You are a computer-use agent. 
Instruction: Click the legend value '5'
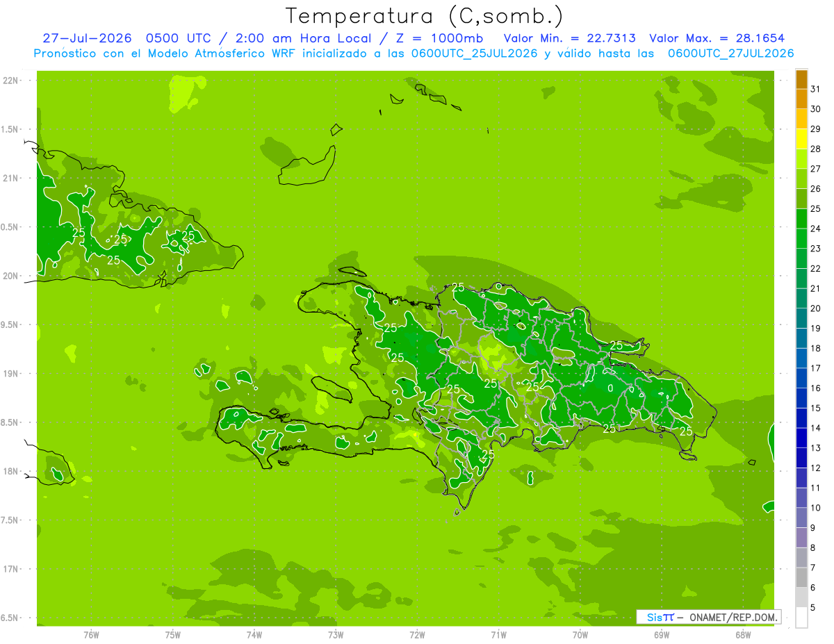coord(814,608)
